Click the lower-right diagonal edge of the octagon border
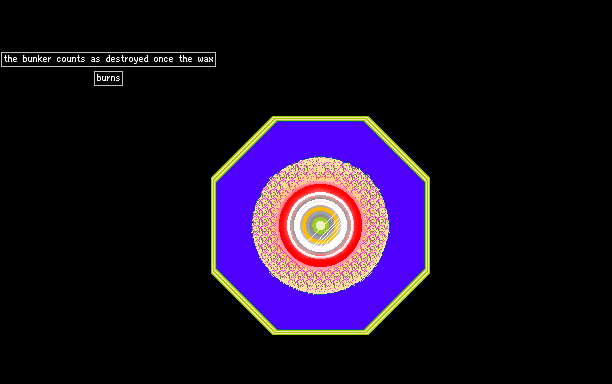612x384 pixels. click(x=397, y=303)
